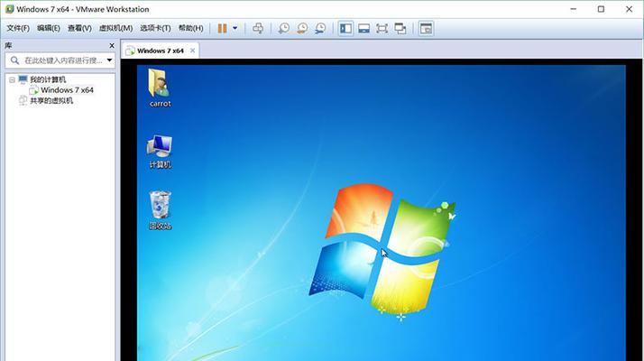
Task: Toggle the library sidebar view icon
Action: click(x=345, y=28)
